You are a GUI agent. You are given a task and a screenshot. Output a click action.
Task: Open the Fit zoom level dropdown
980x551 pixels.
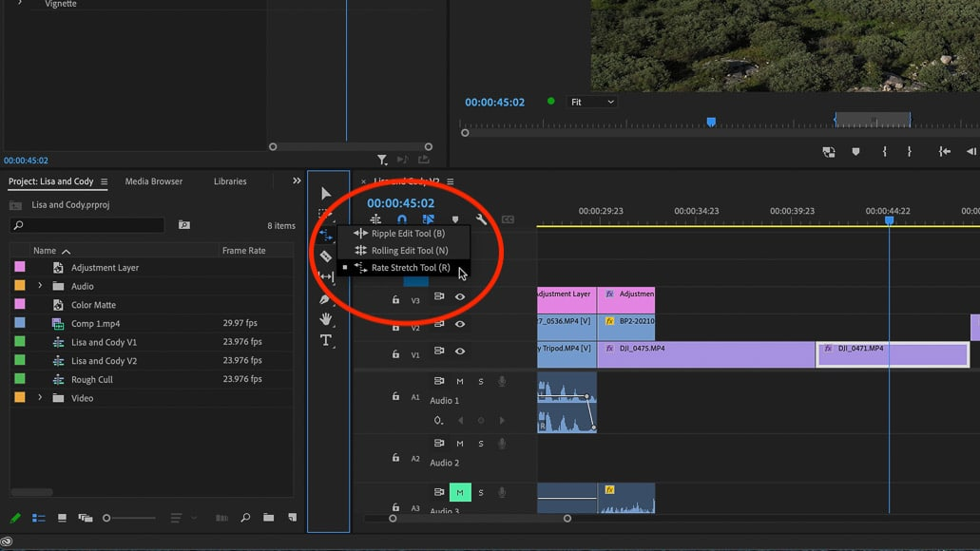[x=592, y=102]
